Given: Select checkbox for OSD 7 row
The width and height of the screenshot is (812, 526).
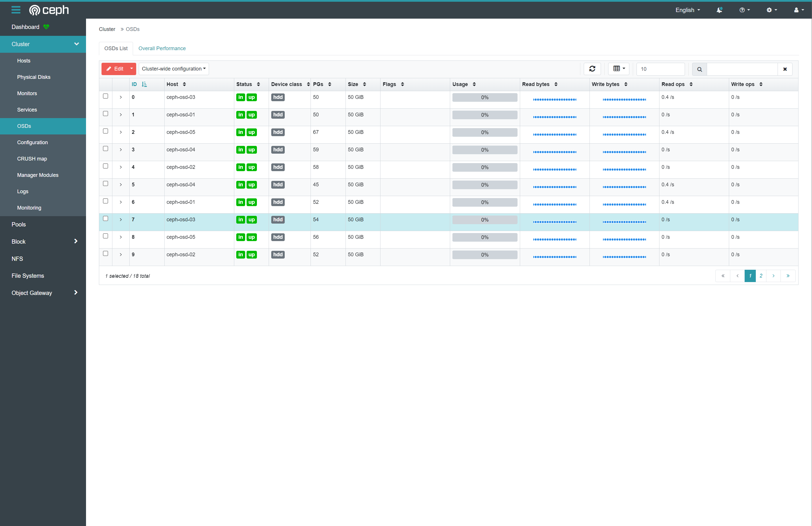Looking at the screenshot, I should tap(106, 219).
